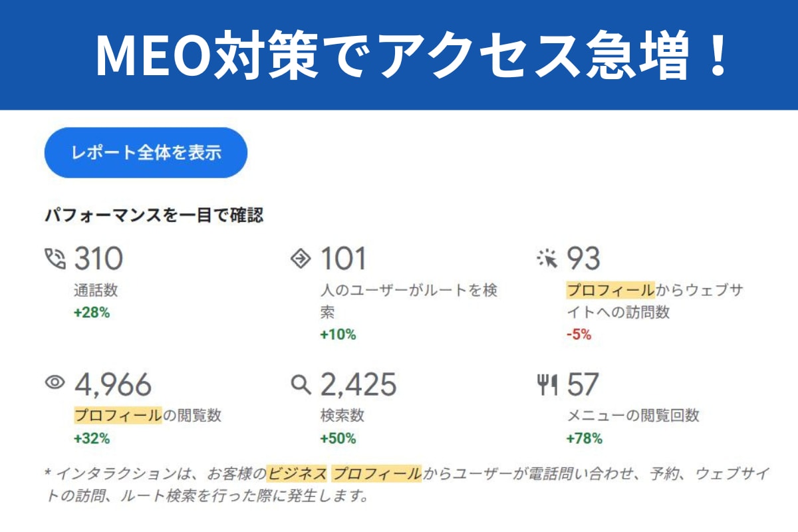Click the レポート全体を表示 button

point(146,153)
